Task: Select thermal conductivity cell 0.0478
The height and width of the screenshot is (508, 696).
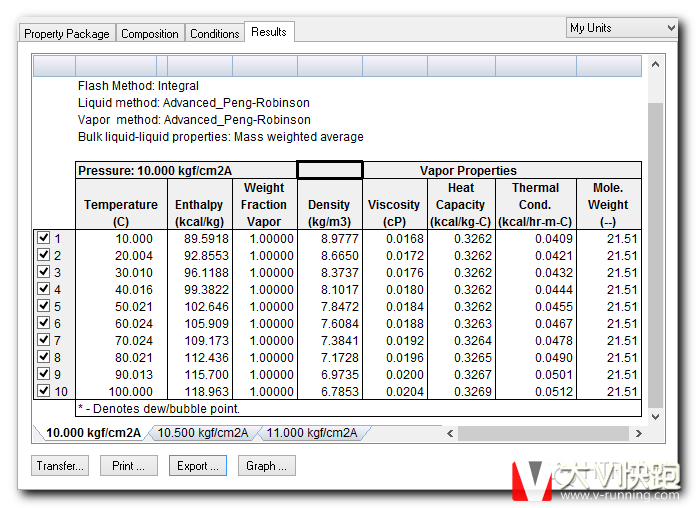Action: 536,340
